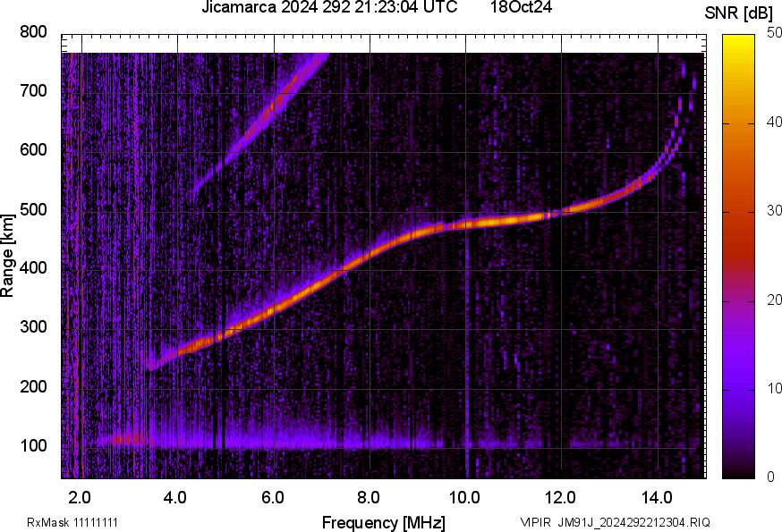
Task: Click the VIPIR RIQ filename text
Action: 615,522
